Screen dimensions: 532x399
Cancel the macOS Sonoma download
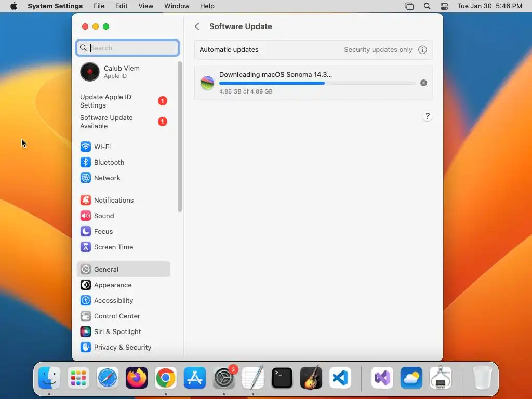click(423, 83)
